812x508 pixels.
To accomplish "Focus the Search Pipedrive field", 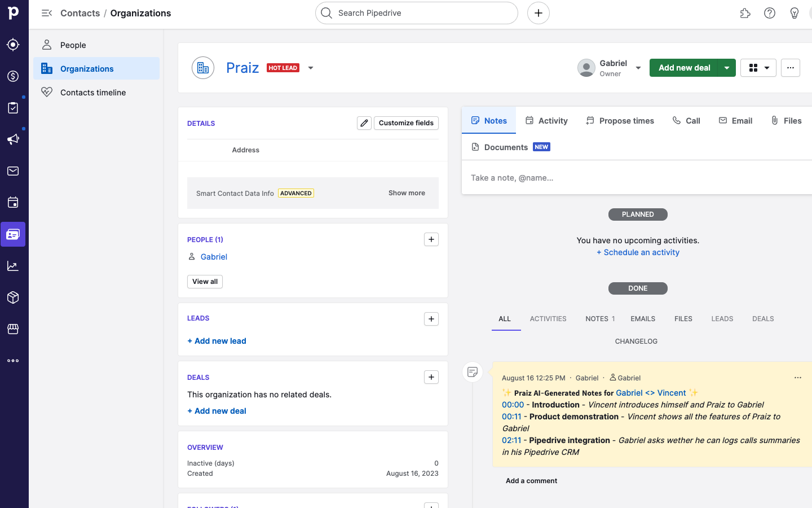I will click(x=417, y=13).
